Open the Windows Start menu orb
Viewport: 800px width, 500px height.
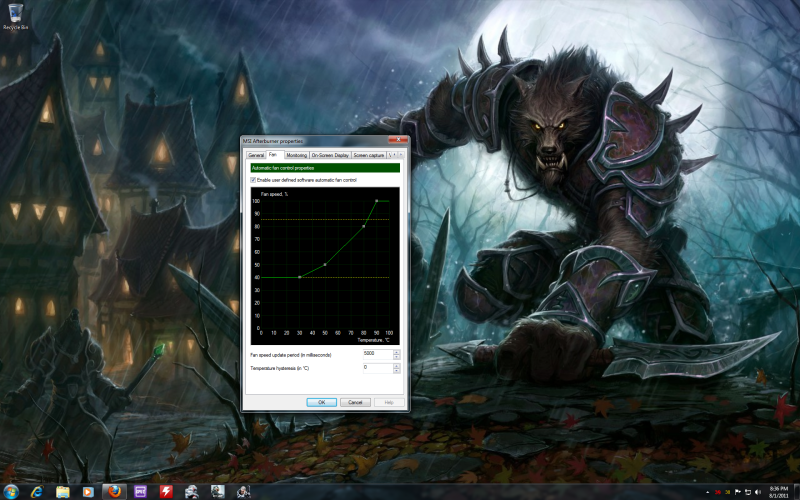pos(11,492)
